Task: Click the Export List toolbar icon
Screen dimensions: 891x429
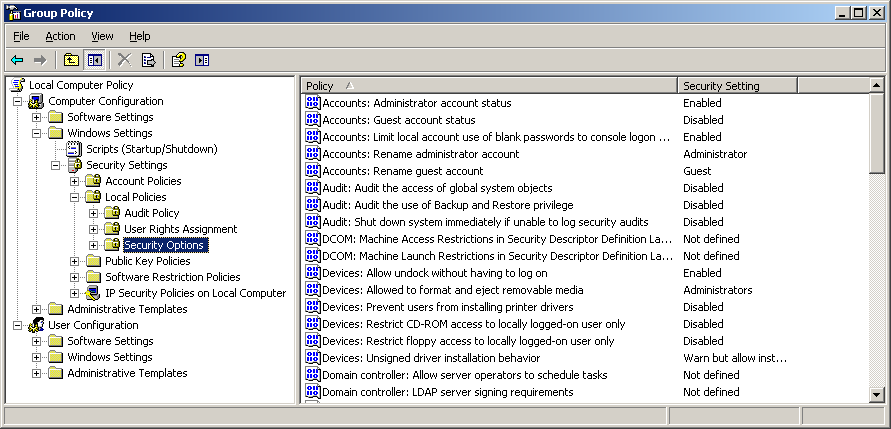Action: [x=148, y=60]
